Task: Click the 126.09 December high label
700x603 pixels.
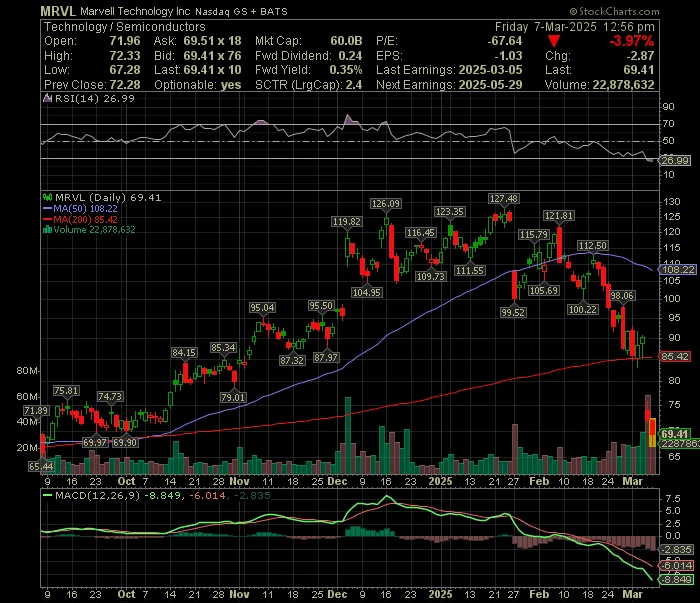Action: pos(386,204)
